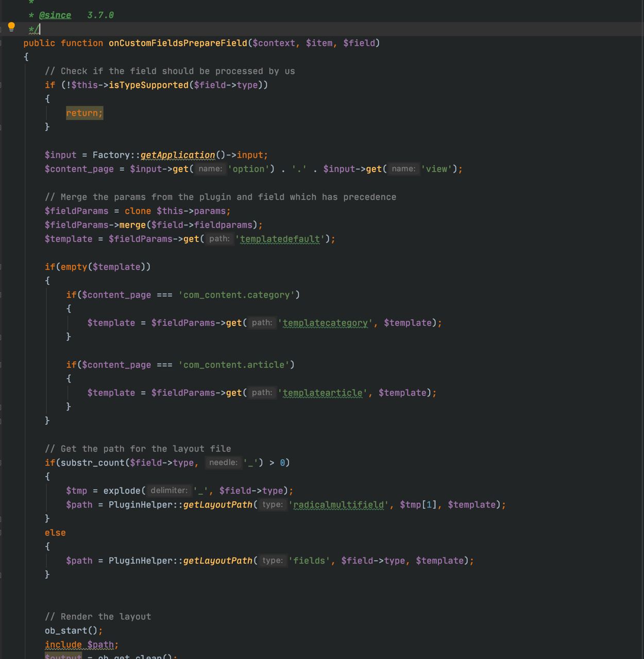Image resolution: width=644 pixels, height=659 pixels.
Task: Click the version number 3.7.0
Action: 100,15
